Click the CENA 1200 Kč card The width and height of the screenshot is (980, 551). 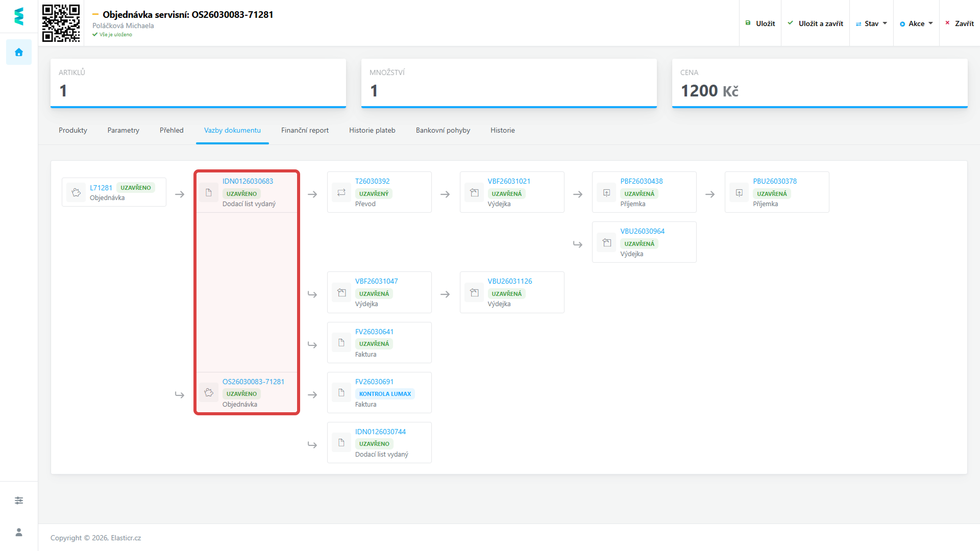click(820, 83)
